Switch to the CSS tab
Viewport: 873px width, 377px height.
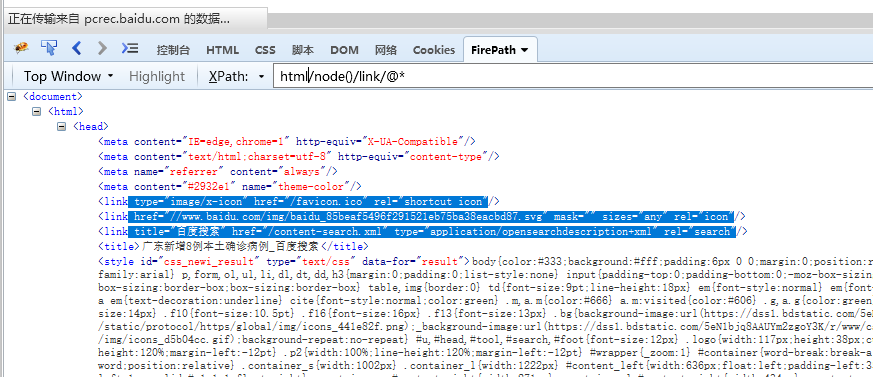[x=265, y=50]
